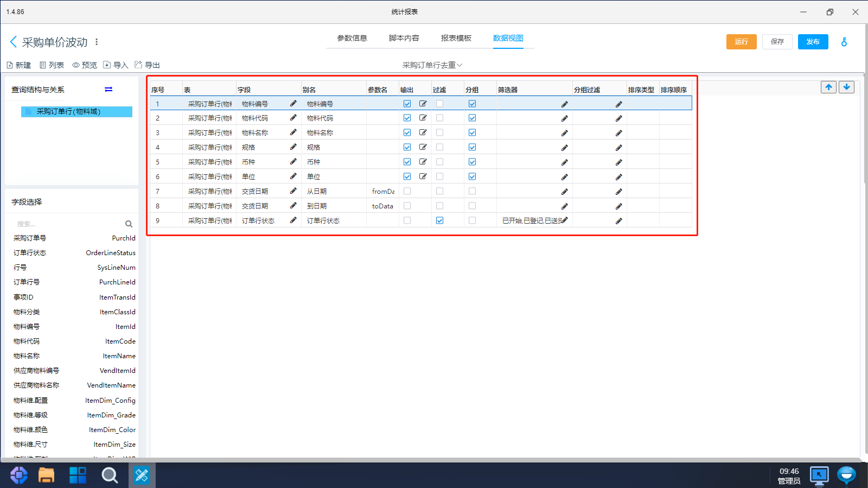The image size is (868, 488).
Task: Click the search magnifier in 字段选择
Action: coord(129,224)
